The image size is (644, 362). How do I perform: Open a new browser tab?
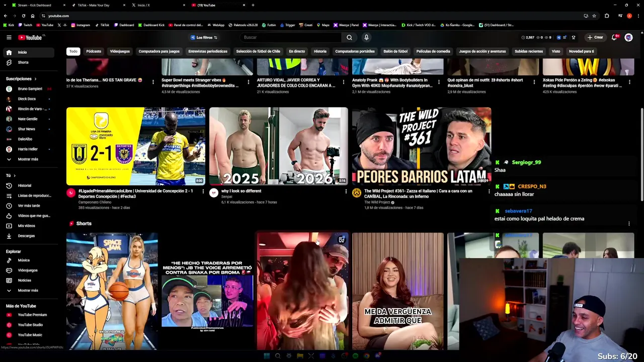pyautogui.click(x=253, y=5)
